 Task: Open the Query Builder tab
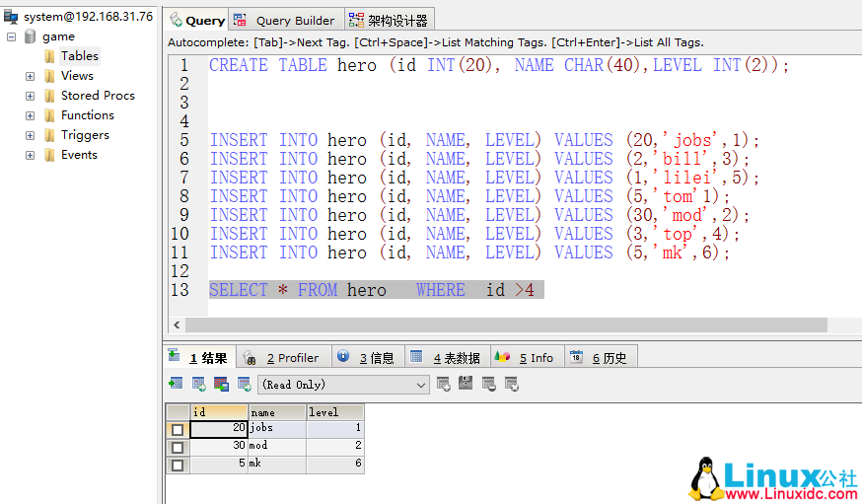tap(286, 21)
